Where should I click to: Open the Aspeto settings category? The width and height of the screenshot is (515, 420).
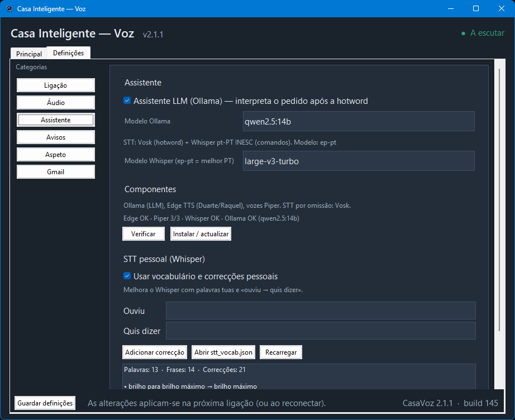pos(56,155)
